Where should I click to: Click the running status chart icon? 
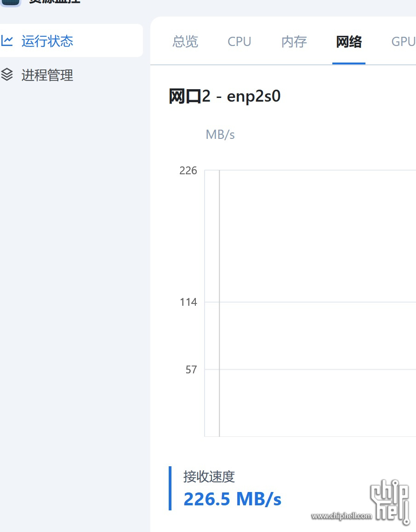(x=7, y=41)
